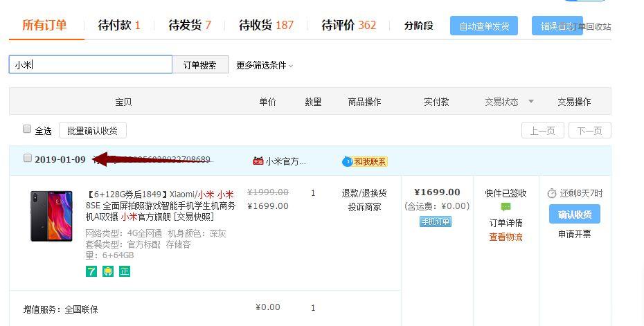644x326 pixels.
Task: Click the 快件已签收 status text
Action: coord(506,193)
